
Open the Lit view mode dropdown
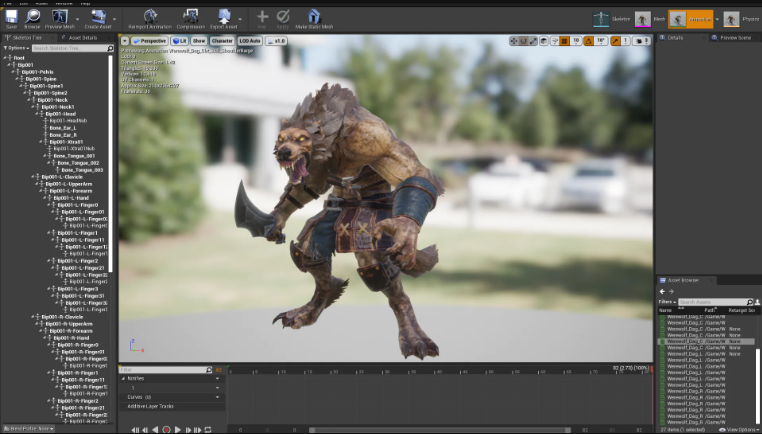pyautogui.click(x=179, y=41)
